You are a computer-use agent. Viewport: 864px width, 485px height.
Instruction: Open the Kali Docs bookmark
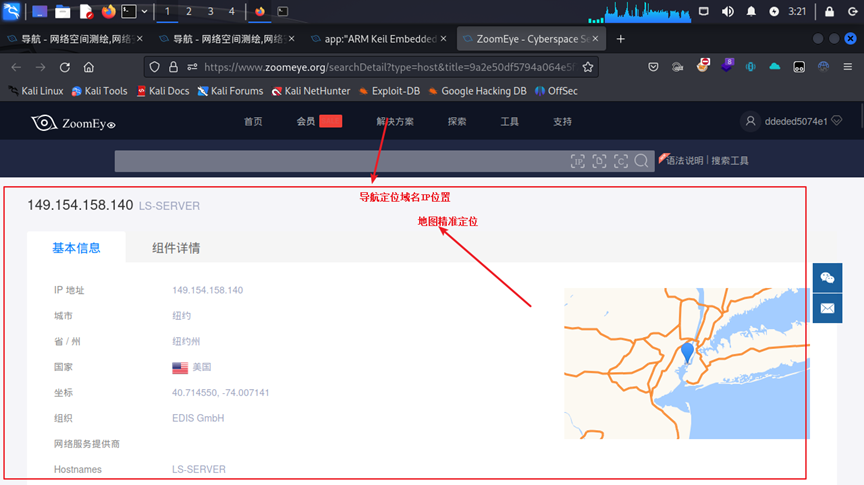(x=163, y=91)
